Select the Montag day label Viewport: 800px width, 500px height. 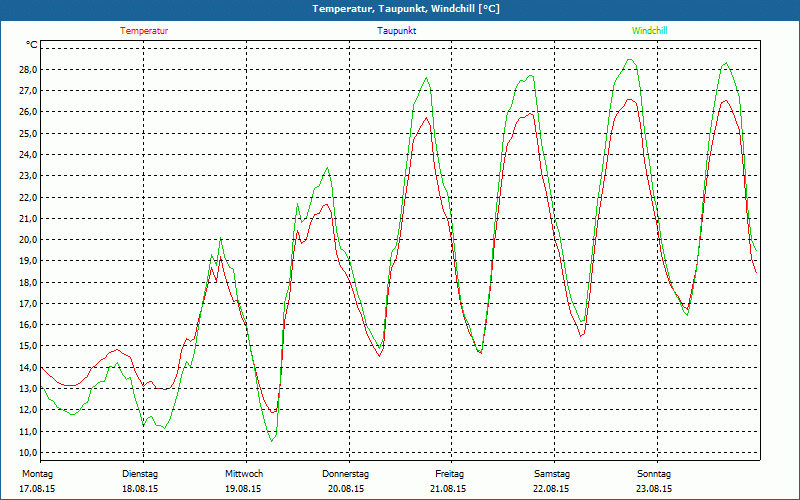pos(37,474)
